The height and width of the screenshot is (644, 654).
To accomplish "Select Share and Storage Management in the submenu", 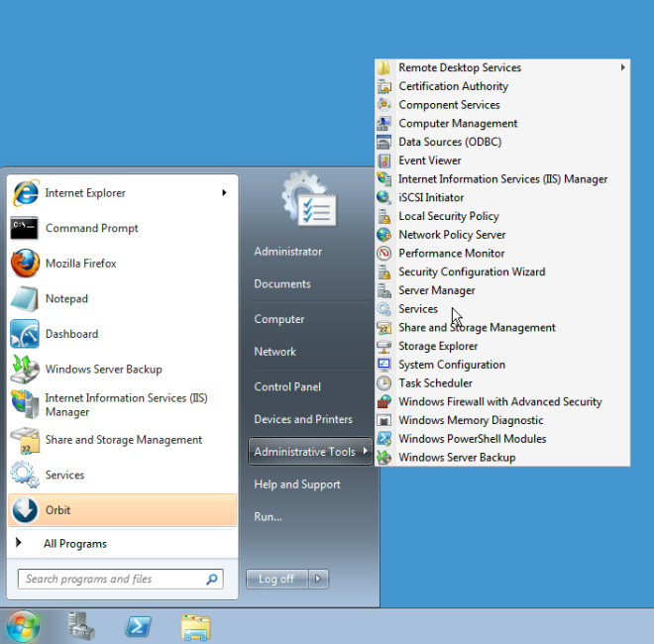I will pos(502,327).
